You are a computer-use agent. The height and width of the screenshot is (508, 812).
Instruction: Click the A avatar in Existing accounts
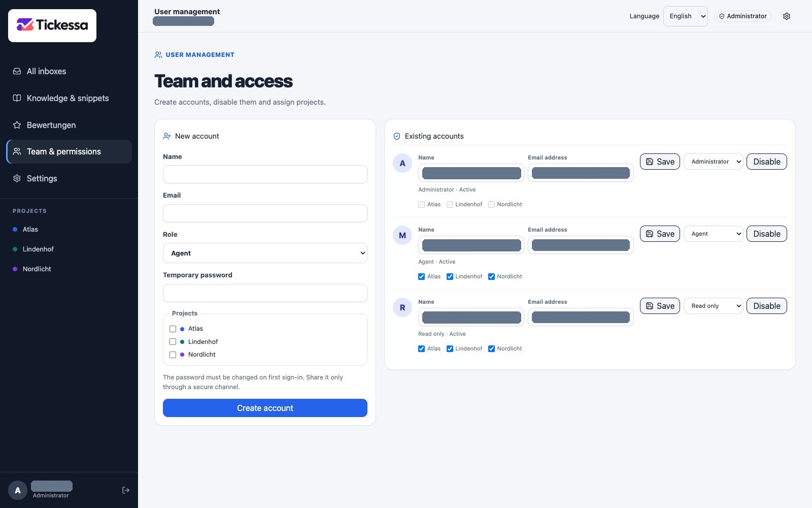pos(402,163)
